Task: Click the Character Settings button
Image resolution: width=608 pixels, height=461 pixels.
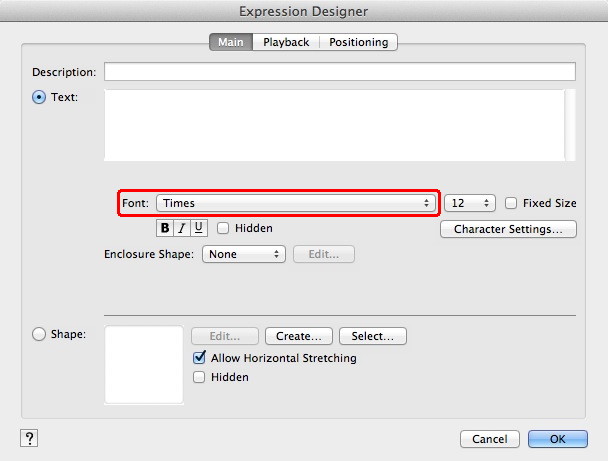Action: tap(508, 229)
